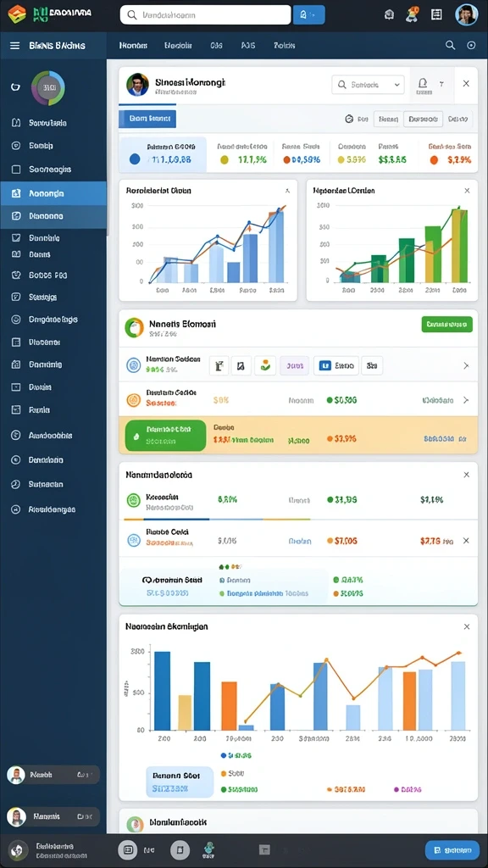
Task: Open the bell notification icon in the profile card
Action: (x=423, y=84)
